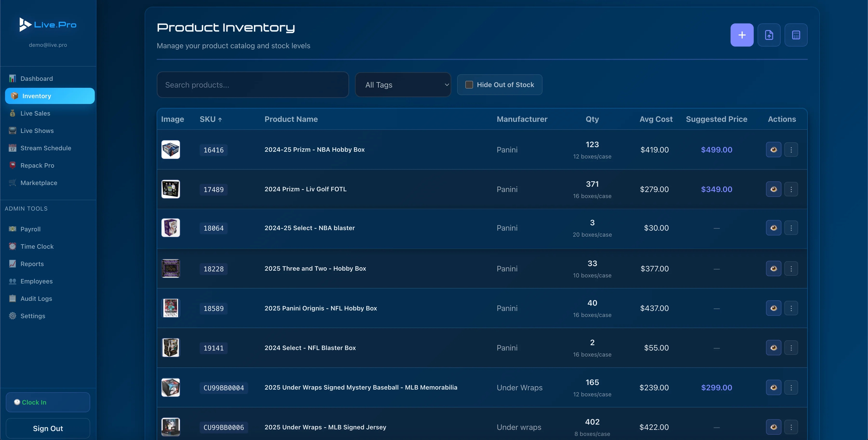
Task: Open the Stream Schedule page
Action: pos(46,148)
